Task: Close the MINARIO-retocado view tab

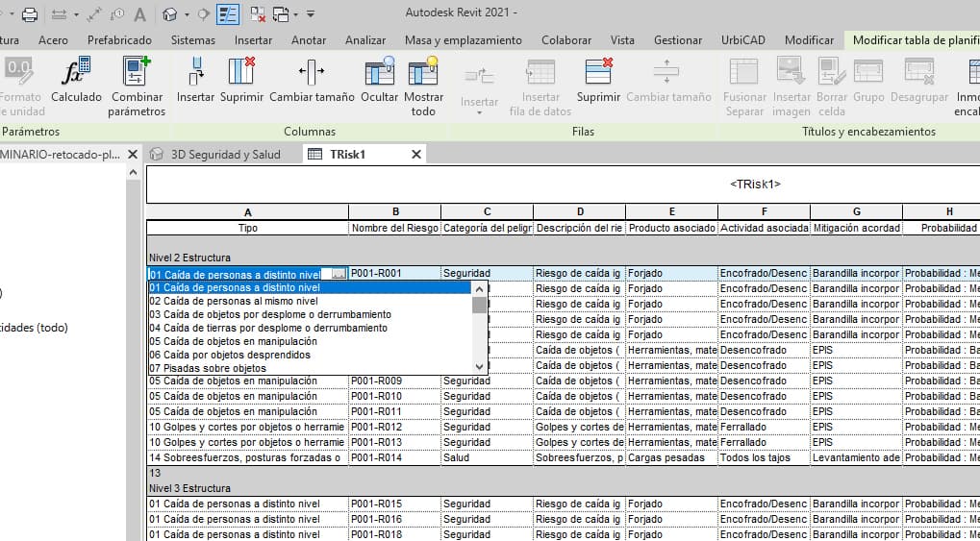Action: [x=133, y=155]
